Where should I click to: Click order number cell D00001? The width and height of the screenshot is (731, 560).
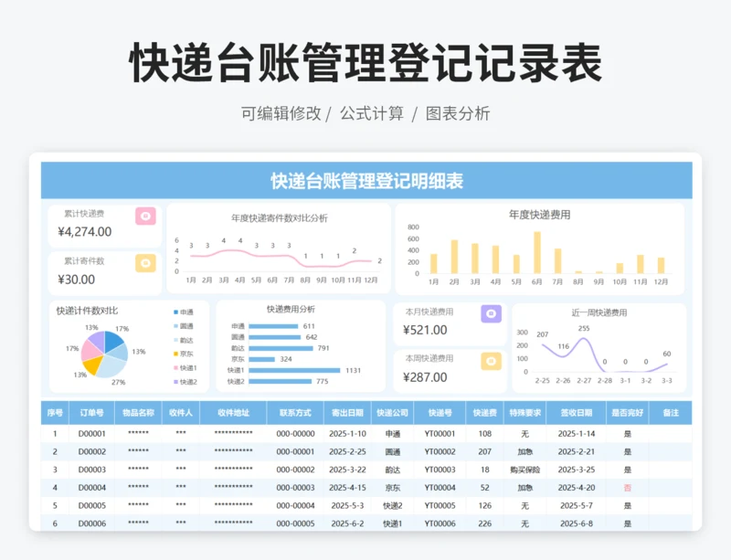pos(92,434)
